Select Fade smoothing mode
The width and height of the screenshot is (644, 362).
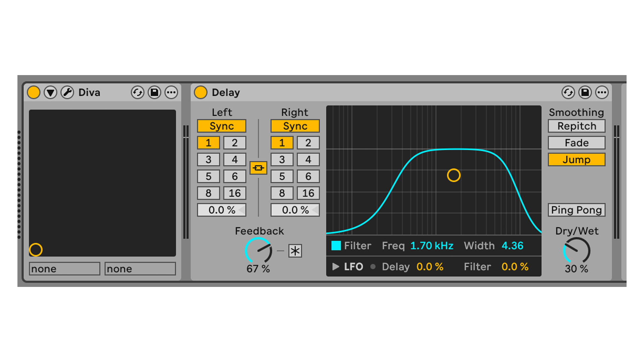[x=577, y=143]
